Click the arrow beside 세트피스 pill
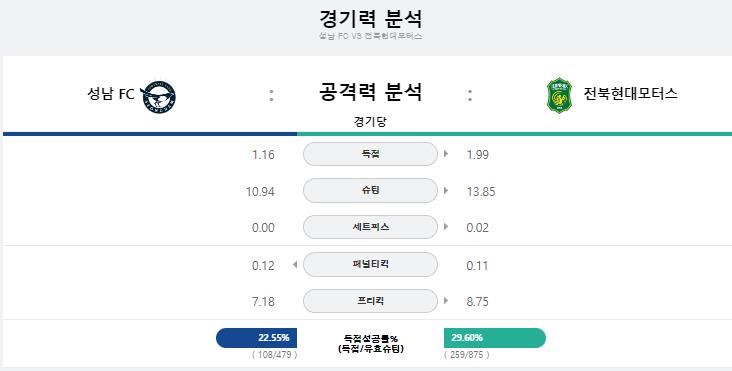 (446, 227)
